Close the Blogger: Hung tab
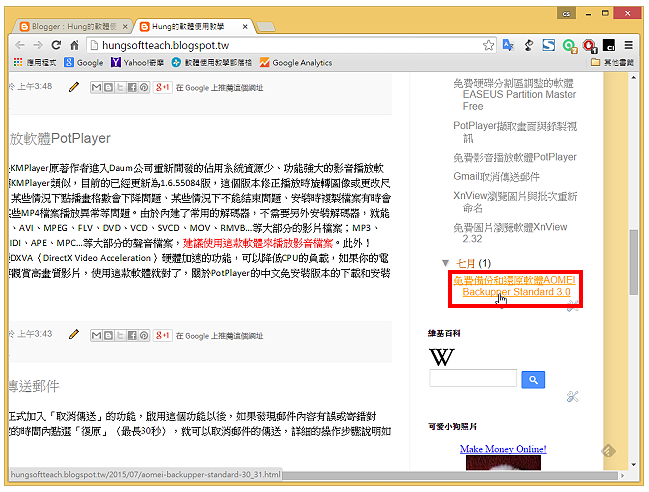The width and height of the screenshot is (649, 492). (125, 26)
